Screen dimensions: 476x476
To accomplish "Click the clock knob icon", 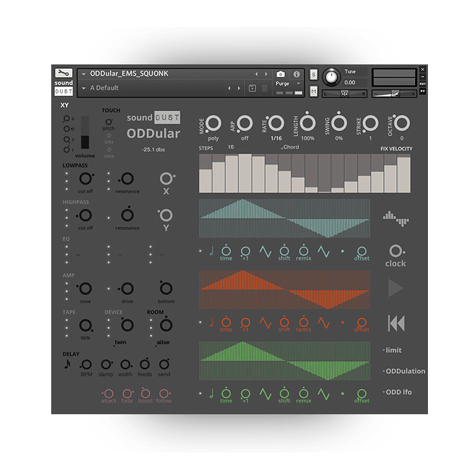I will click(396, 251).
